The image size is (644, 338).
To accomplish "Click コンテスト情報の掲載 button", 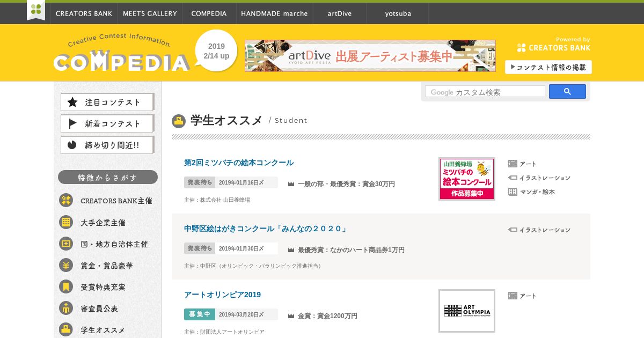I will (548, 67).
